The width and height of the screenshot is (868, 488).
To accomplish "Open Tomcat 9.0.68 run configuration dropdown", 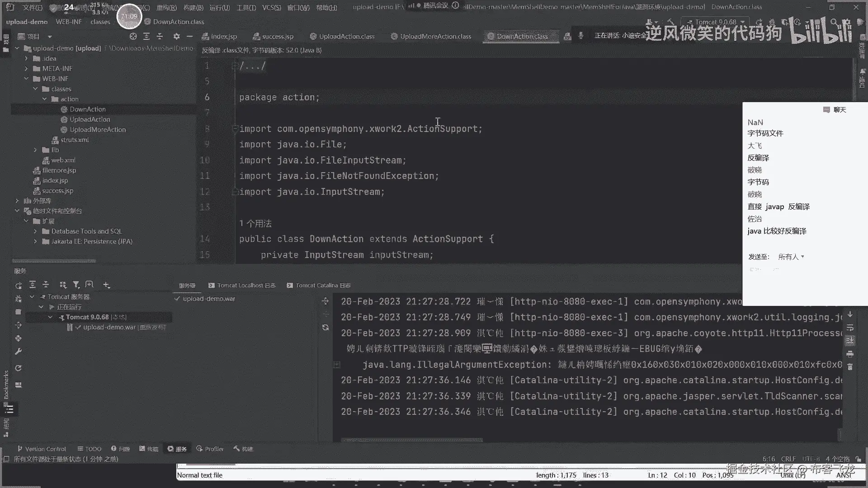I will tap(716, 22).
